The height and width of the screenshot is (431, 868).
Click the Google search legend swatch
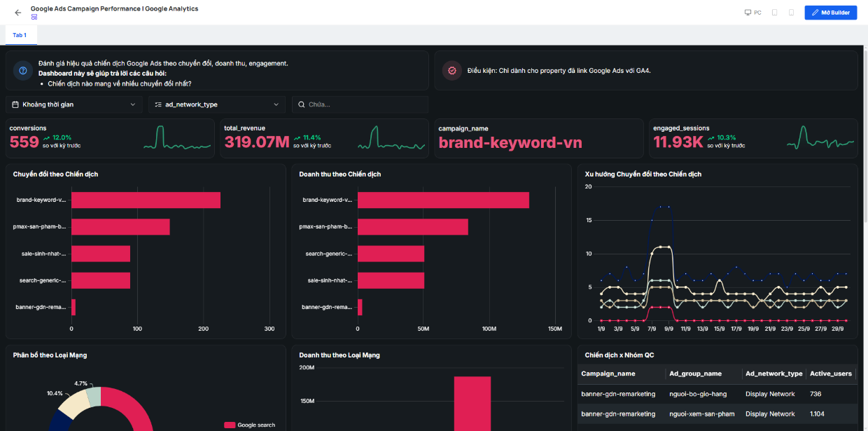click(230, 425)
